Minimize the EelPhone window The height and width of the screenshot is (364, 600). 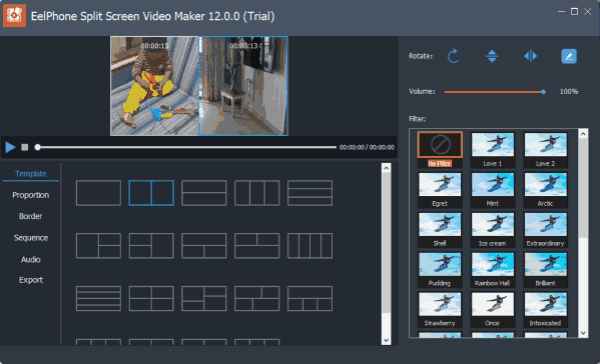[561, 11]
